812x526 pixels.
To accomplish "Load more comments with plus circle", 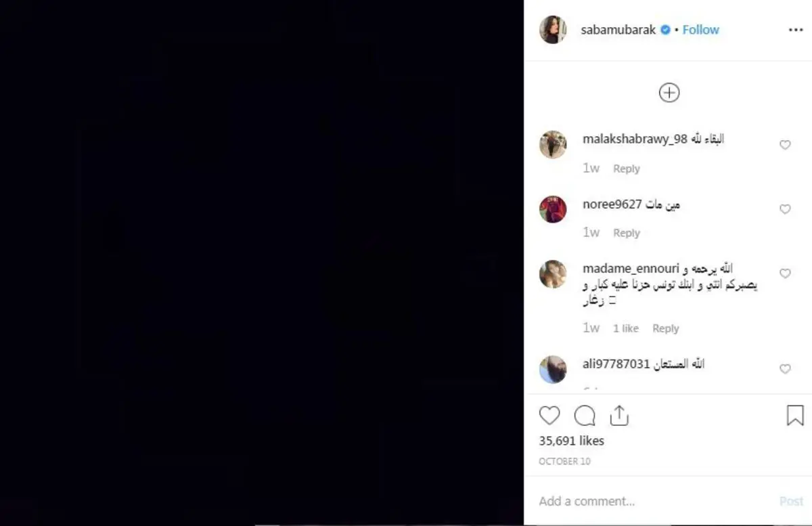I will [x=669, y=93].
